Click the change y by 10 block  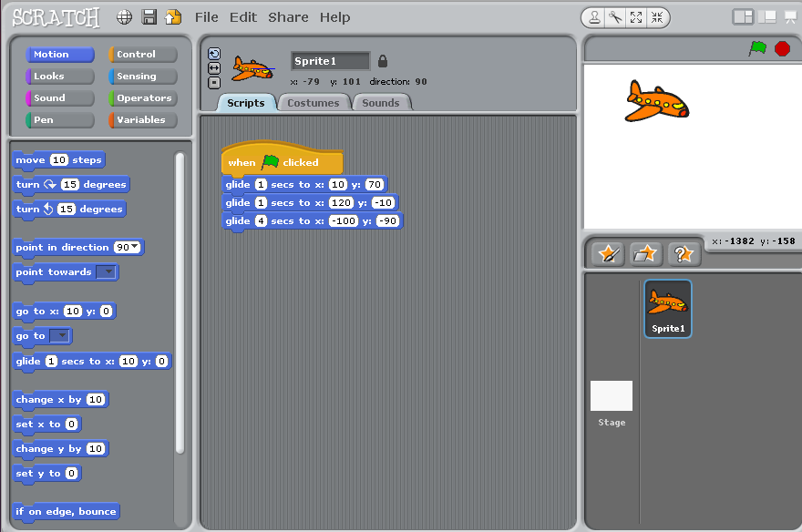60,448
